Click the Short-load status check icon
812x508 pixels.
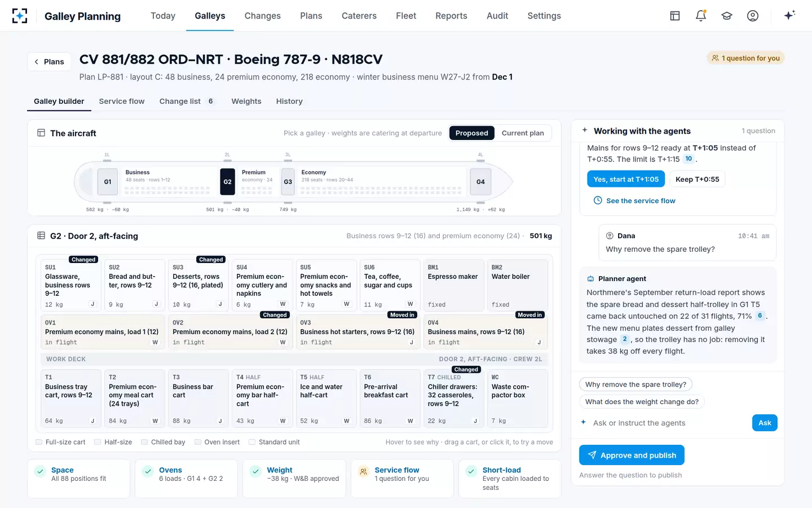(x=471, y=471)
